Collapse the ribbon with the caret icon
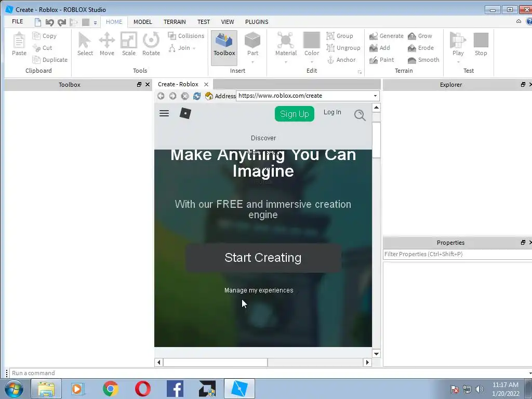The width and height of the screenshot is (532, 399). [518, 21]
